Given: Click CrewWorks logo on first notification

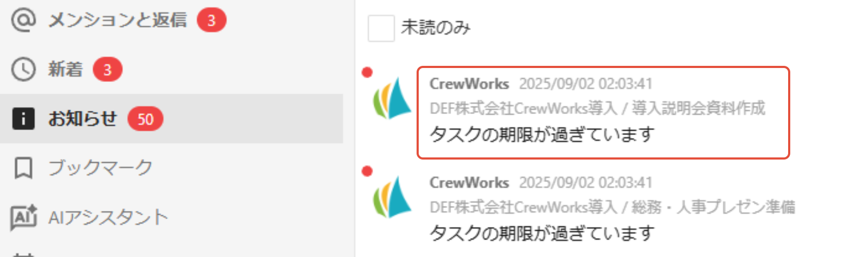Looking at the screenshot, I should click(392, 98).
